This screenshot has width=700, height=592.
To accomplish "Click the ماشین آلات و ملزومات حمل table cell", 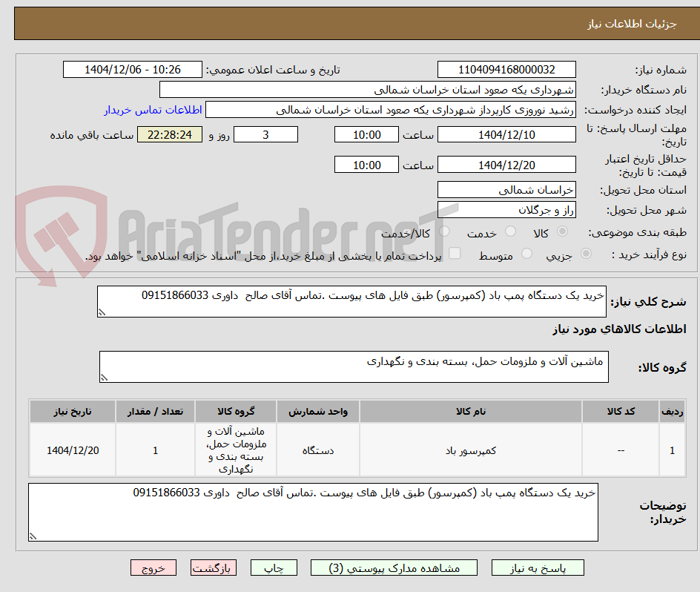I will [x=236, y=450].
